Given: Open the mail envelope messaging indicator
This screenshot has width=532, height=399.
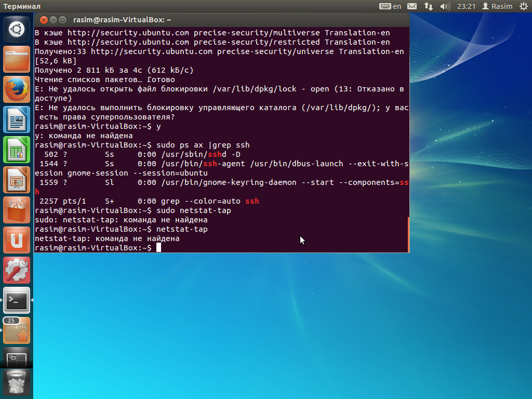Looking at the screenshot, I should click(412, 6).
